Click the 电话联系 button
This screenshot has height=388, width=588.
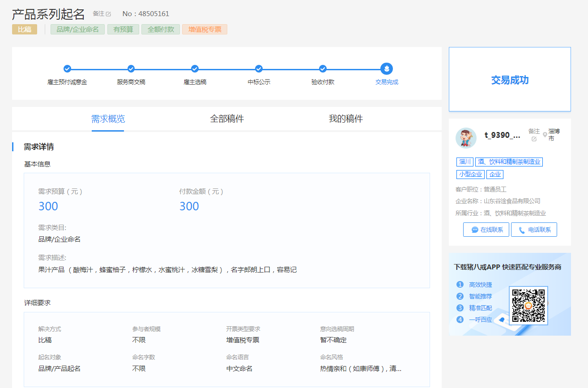tap(534, 230)
